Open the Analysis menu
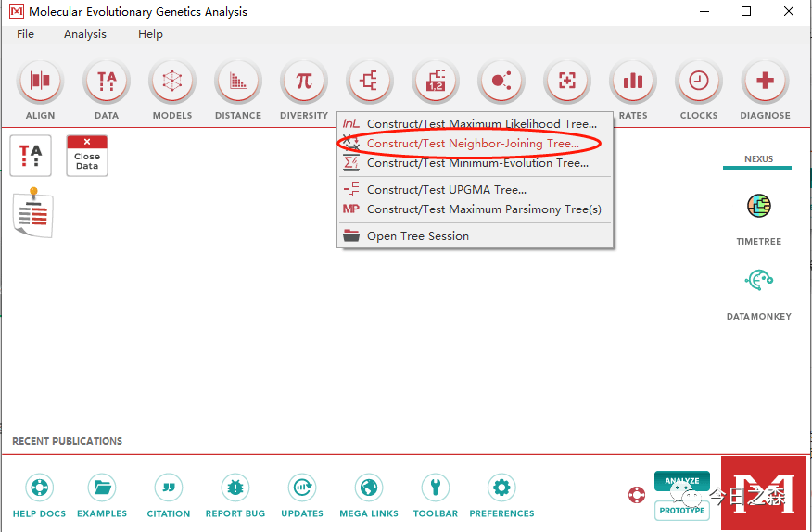This screenshot has width=812, height=532. (85, 34)
